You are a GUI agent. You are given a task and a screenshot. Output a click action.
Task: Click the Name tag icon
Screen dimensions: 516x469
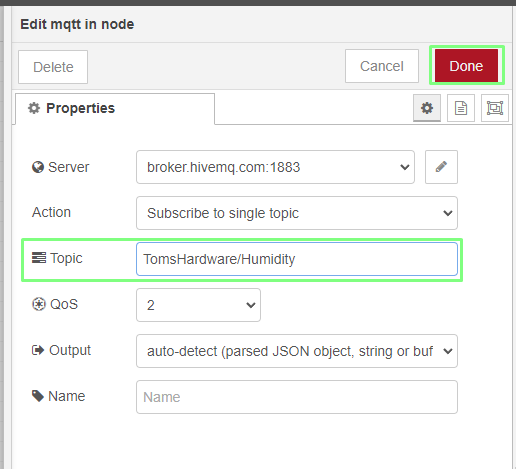tap(38, 396)
